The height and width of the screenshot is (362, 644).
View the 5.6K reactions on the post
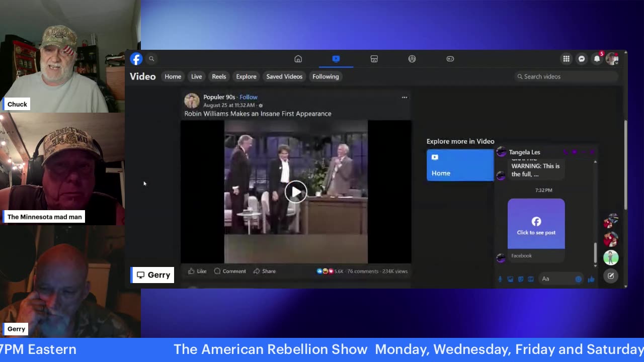330,271
